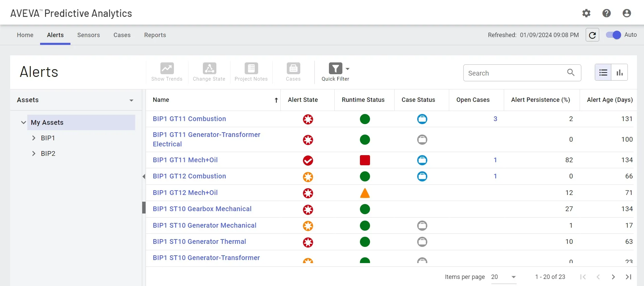Open the Items per page dropdown

[504, 277]
